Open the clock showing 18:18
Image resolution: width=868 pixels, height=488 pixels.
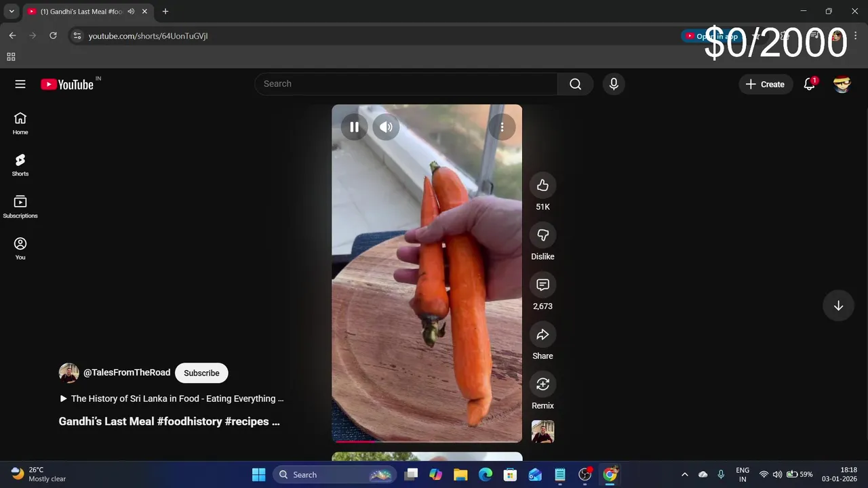[840, 474]
